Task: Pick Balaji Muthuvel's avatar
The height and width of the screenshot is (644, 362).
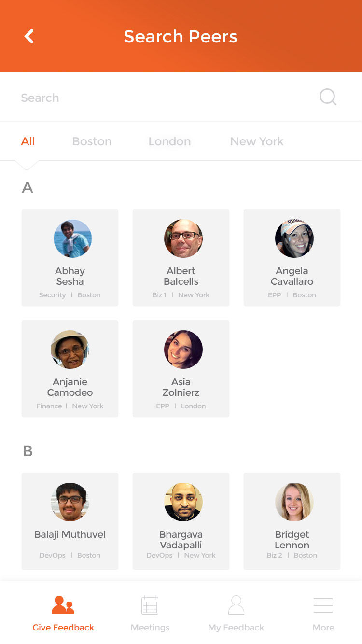Action: coord(70,502)
